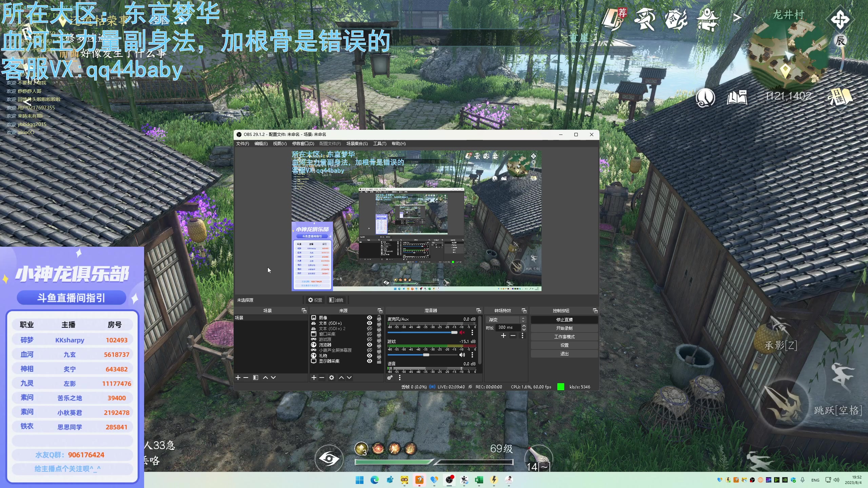Open Excel from the taskbar
Image resolution: width=868 pixels, height=488 pixels.
479,480
